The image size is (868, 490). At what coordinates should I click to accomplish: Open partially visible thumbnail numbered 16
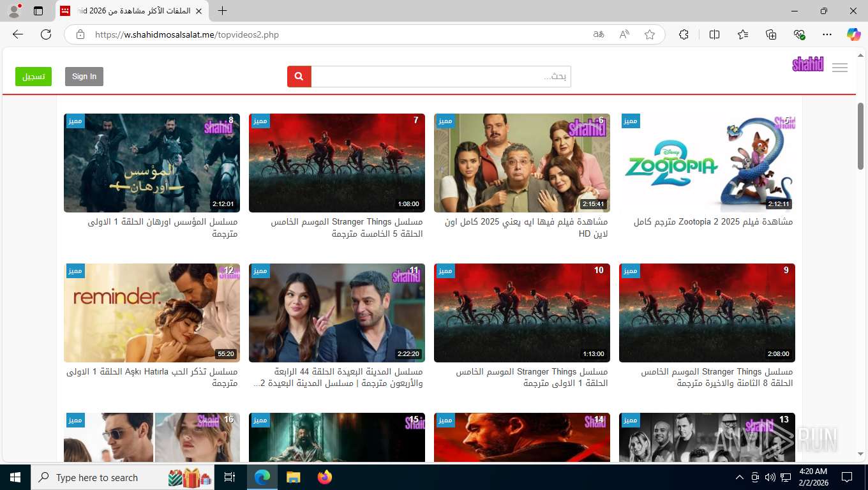(152, 438)
